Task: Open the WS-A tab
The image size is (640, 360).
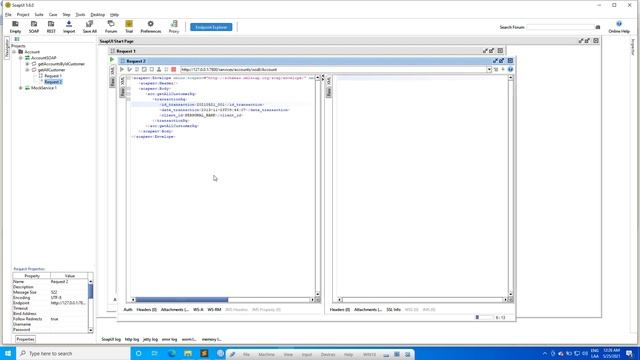Action: (198, 309)
